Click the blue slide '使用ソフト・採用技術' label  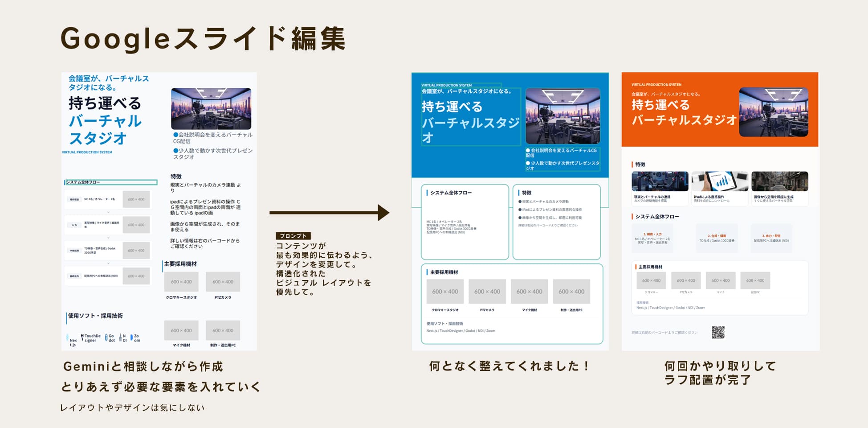pos(444,324)
